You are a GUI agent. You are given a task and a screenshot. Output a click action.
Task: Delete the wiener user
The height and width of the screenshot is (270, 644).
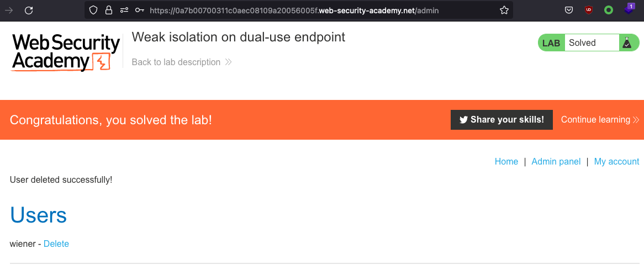(56, 243)
